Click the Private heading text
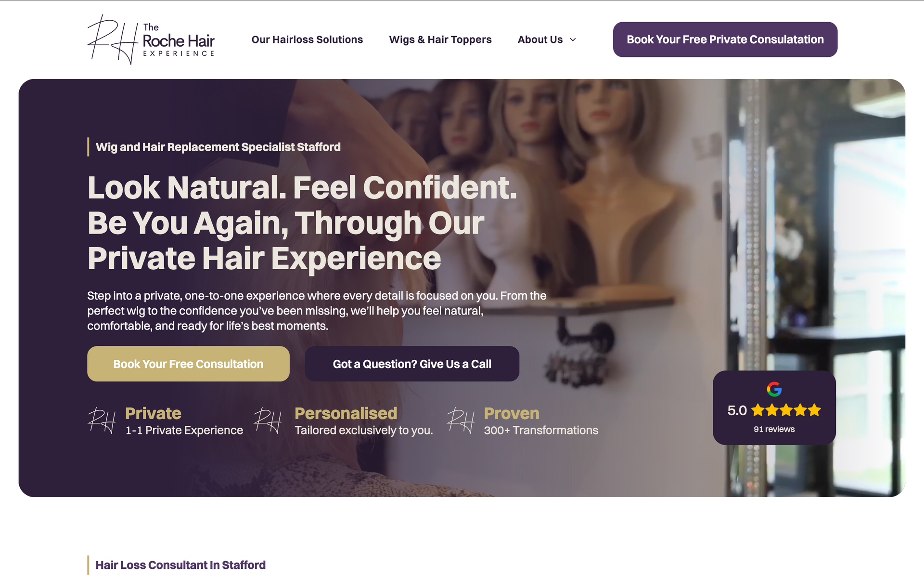 coord(153,413)
